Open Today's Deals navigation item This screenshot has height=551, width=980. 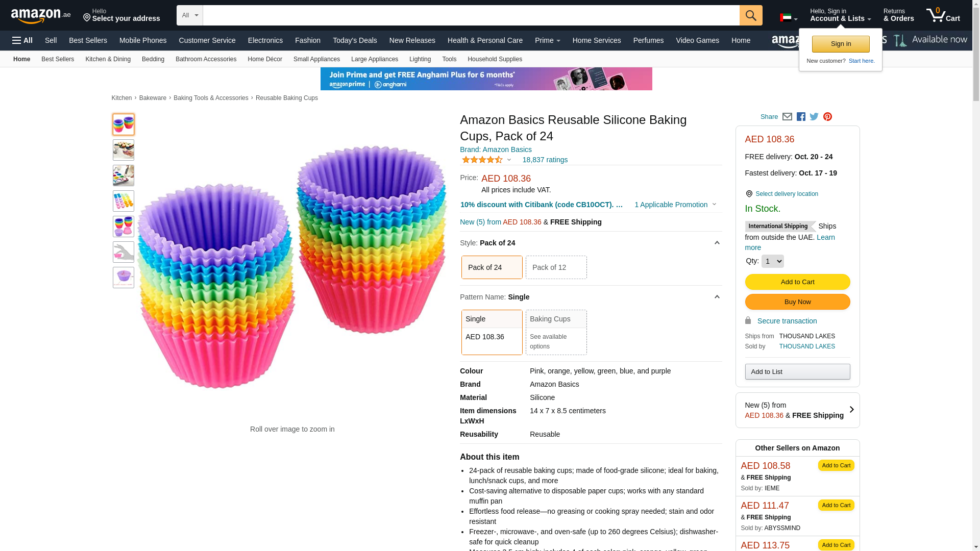point(355,40)
